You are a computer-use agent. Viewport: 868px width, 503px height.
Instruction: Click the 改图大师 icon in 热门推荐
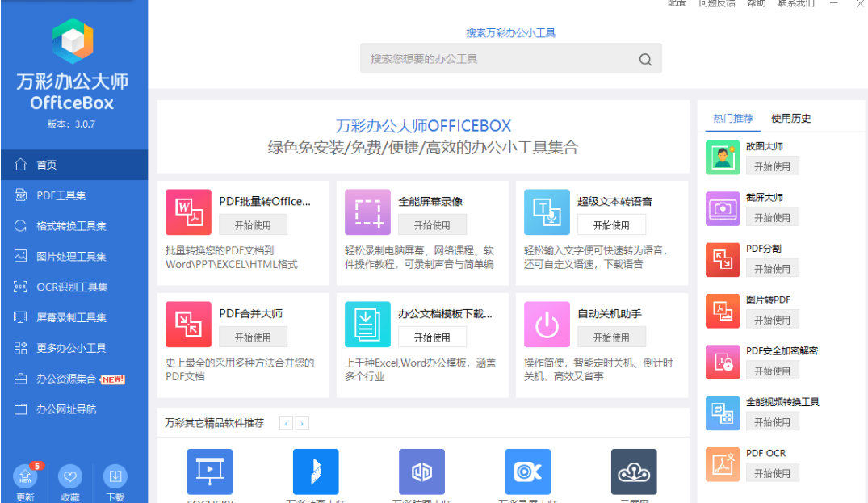tap(723, 157)
